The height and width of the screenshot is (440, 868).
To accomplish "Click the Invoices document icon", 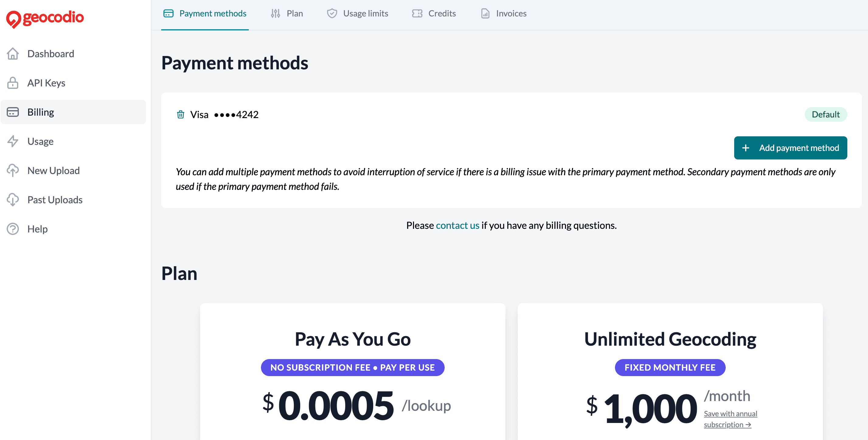I will 485,13.
